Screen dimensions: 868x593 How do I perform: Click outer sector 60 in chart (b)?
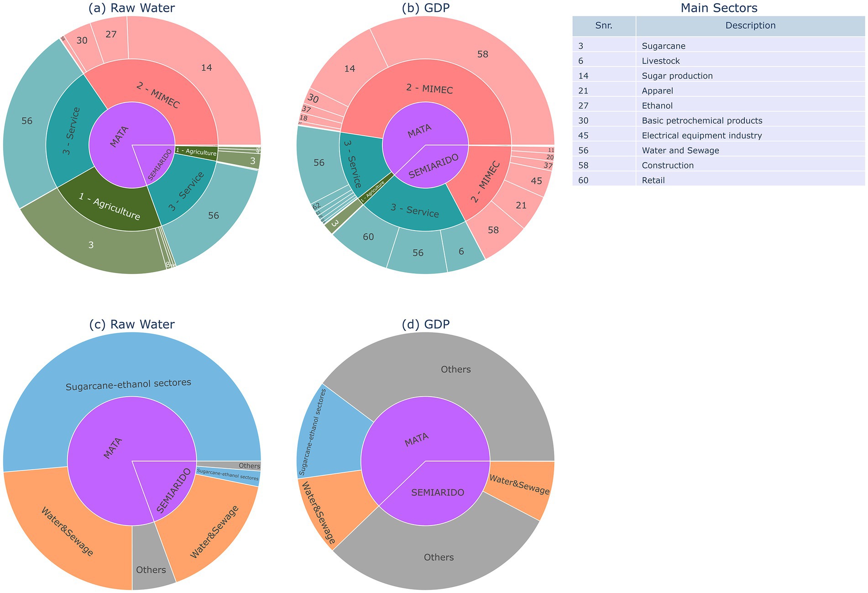point(368,237)
